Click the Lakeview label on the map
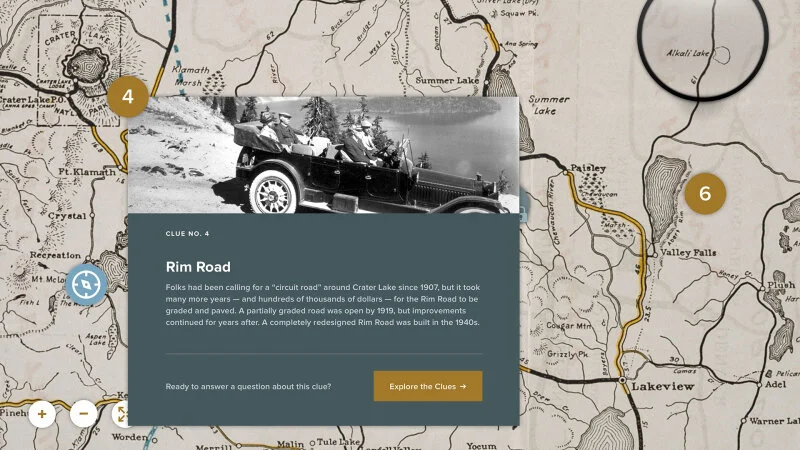This screenshot has height=450, width=800. click(663, 386)
